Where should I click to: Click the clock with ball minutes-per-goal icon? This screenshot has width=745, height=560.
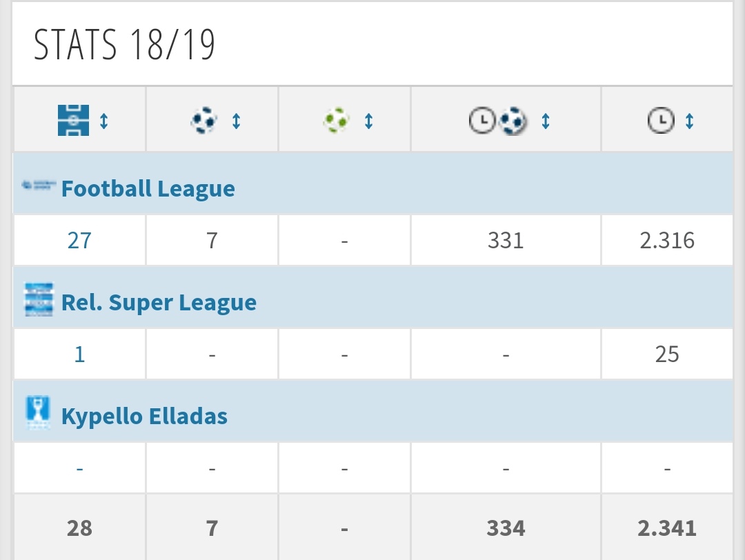coord(497,121)
